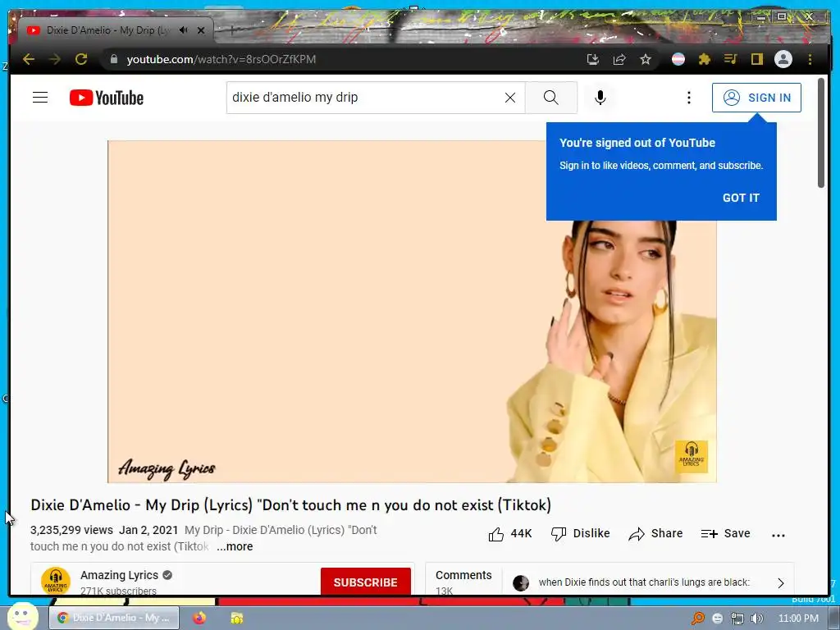Click the video player to pause
Viewport: 840px width, 630px height.
pos(412,311)
